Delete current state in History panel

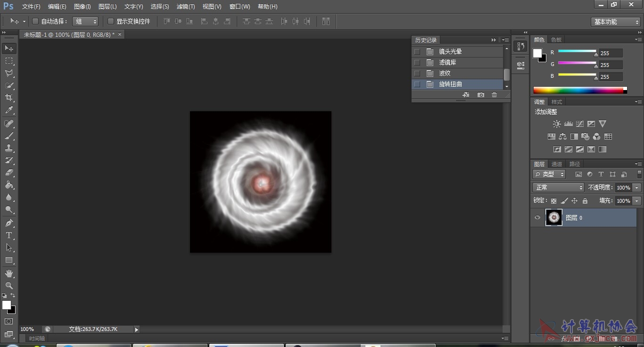[494, 95]
